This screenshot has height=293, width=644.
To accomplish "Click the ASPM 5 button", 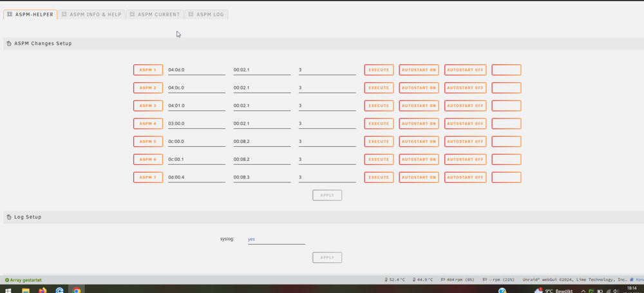I will 148,142.
